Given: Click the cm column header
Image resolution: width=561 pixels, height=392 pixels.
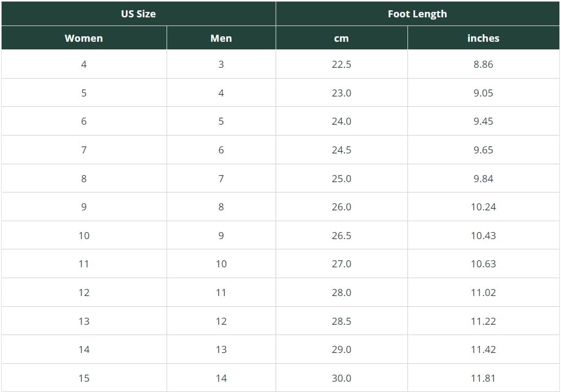Looking at the screenshot, I should click(x=341, y=38).
